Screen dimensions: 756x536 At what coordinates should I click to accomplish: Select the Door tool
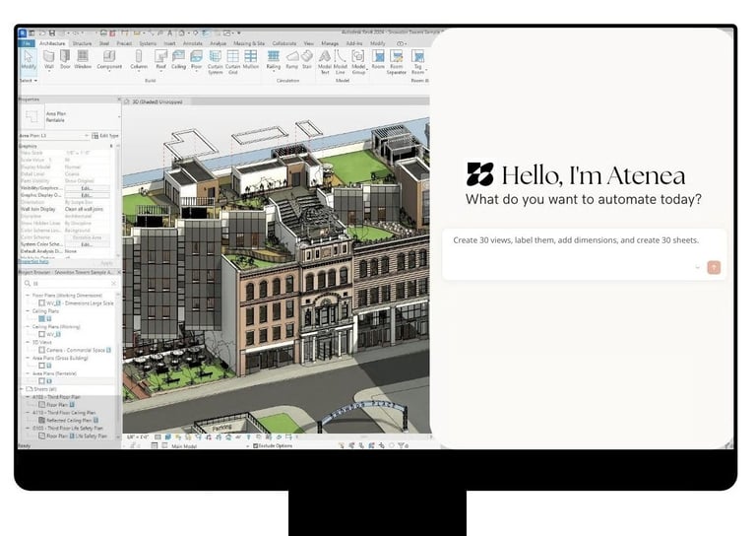(x=65, y=60)
